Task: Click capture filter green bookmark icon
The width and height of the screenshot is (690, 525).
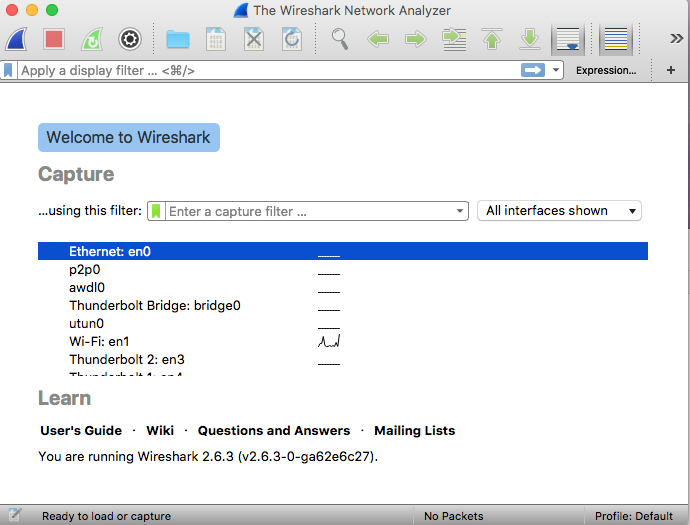Action: coord(156,211)
